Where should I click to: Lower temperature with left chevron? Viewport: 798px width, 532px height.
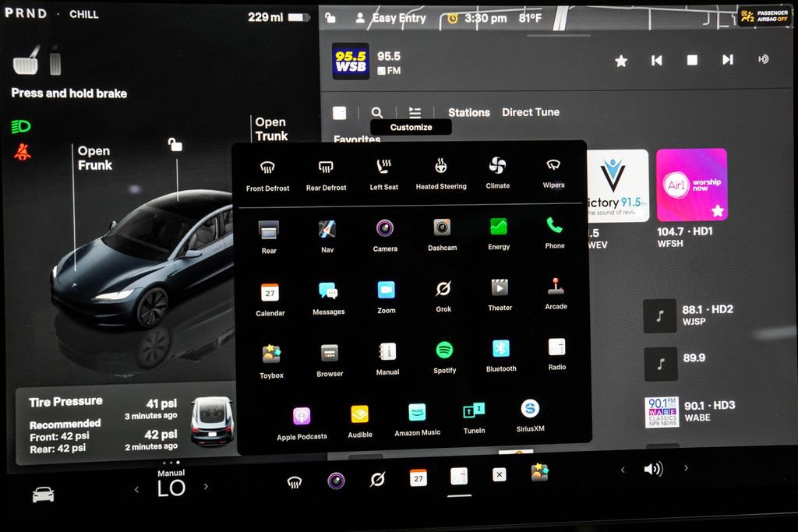137,488
